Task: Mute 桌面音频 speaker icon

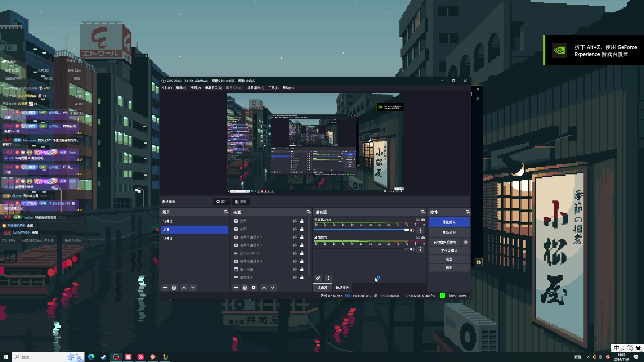Action: click(x=412, y=249)
